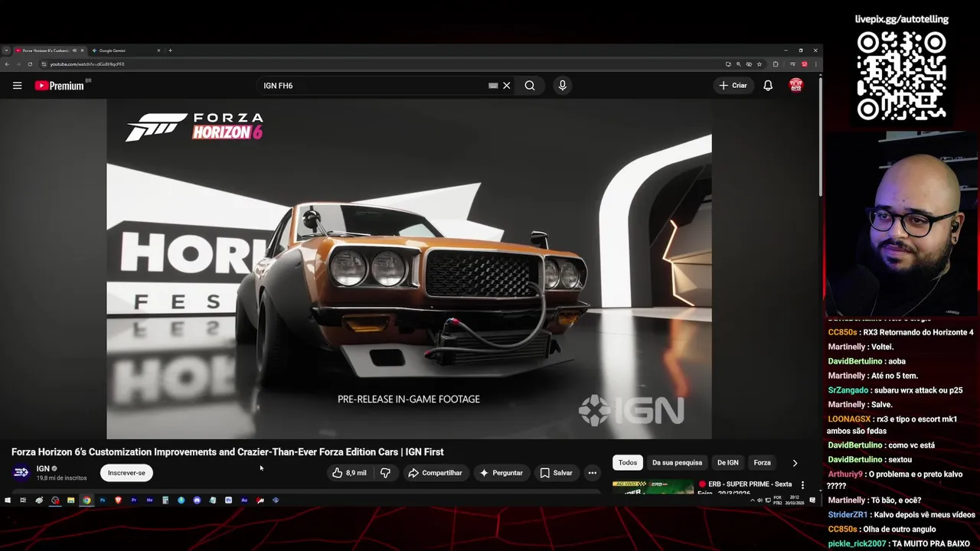This screenshot has height=551, width=980.
Task: Click SrZangado's subaru wrx chat message
Action: point(895,390)
